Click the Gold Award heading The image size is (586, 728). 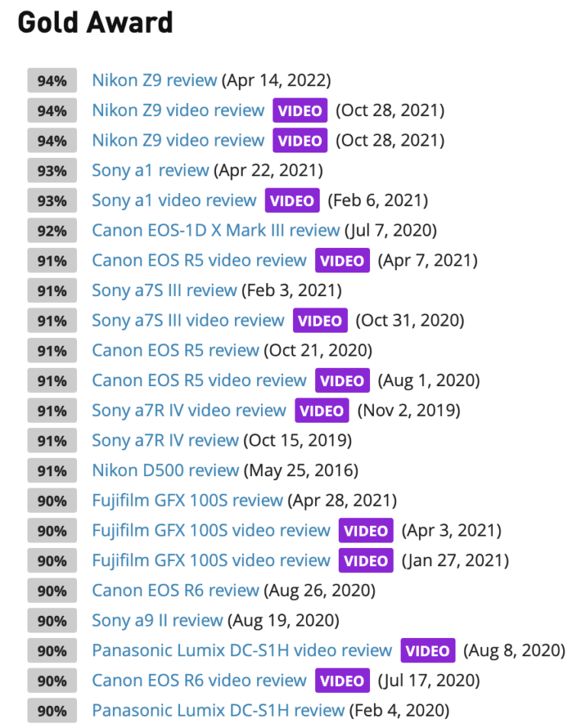coord(94,23)
